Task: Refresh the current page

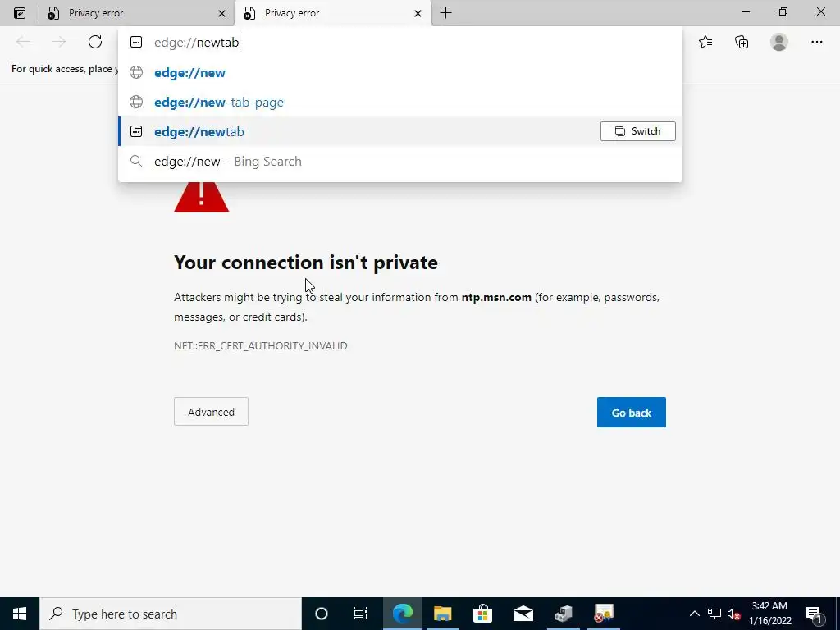Action: click(x=95, y=42)
